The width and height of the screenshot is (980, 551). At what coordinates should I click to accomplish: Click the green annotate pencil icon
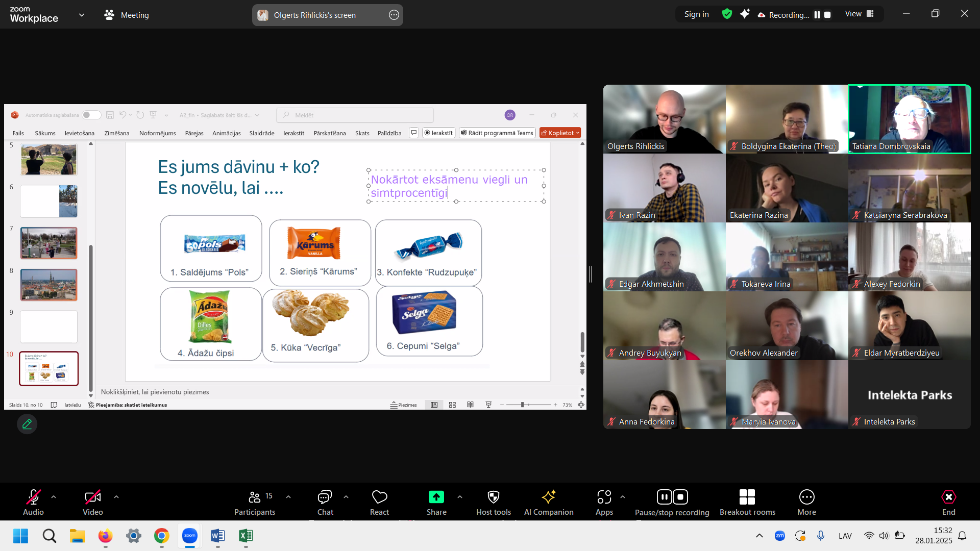(x=27, y=424)
